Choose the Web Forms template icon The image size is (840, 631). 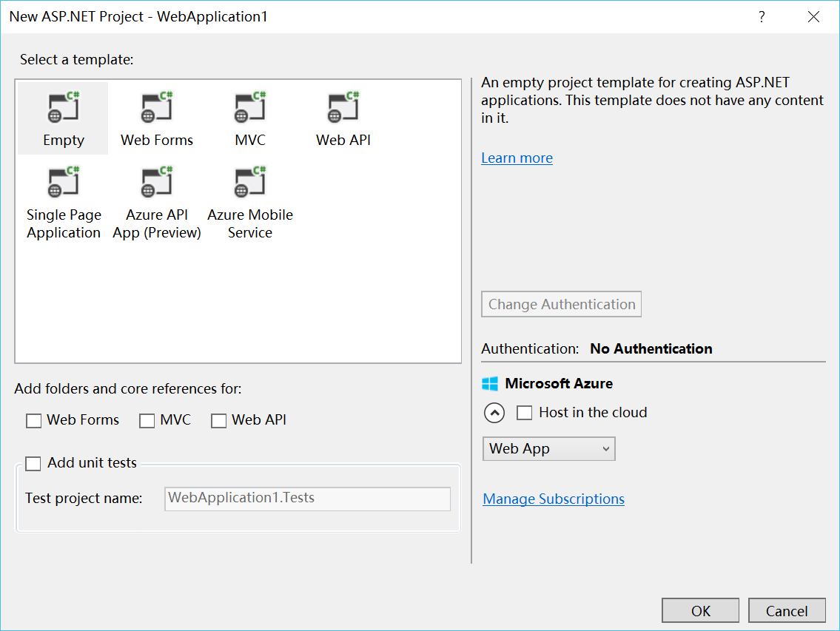coord(156,107)
